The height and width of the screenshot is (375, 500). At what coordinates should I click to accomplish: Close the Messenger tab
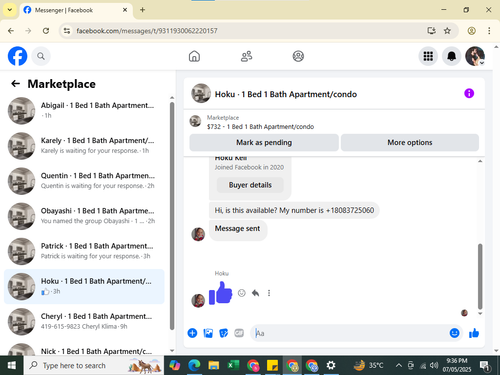[x=125, y=10]
